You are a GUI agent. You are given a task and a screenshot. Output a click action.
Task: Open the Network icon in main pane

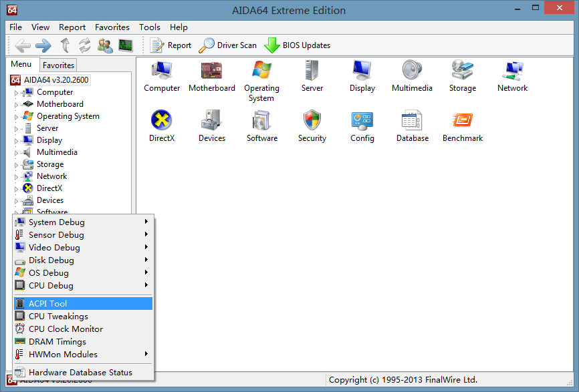tap(513, 70)
